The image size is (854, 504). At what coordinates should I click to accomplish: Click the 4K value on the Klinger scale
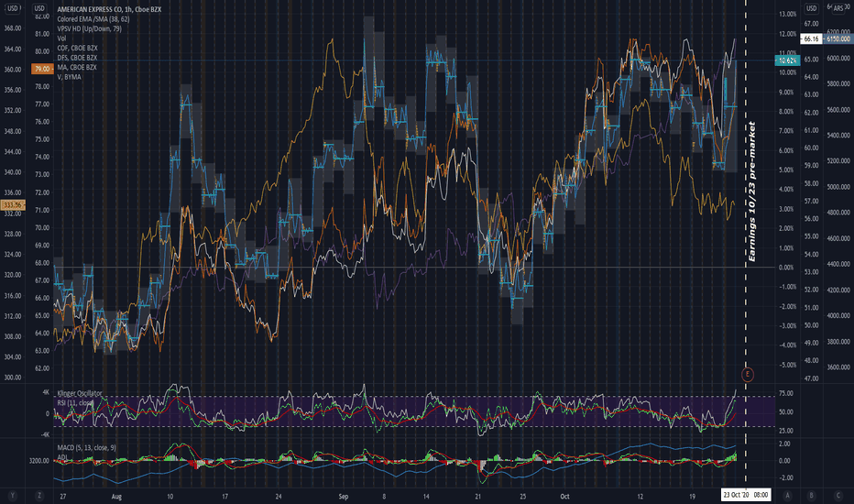tap(46, 392)
